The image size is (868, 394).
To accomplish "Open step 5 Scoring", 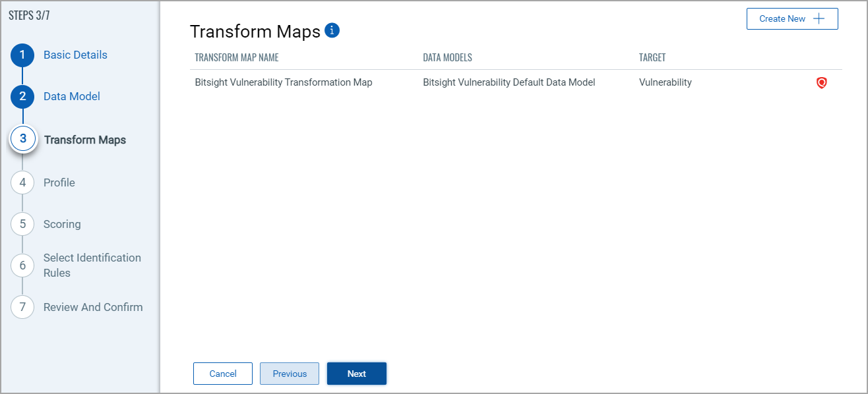I will coord(62,224).
